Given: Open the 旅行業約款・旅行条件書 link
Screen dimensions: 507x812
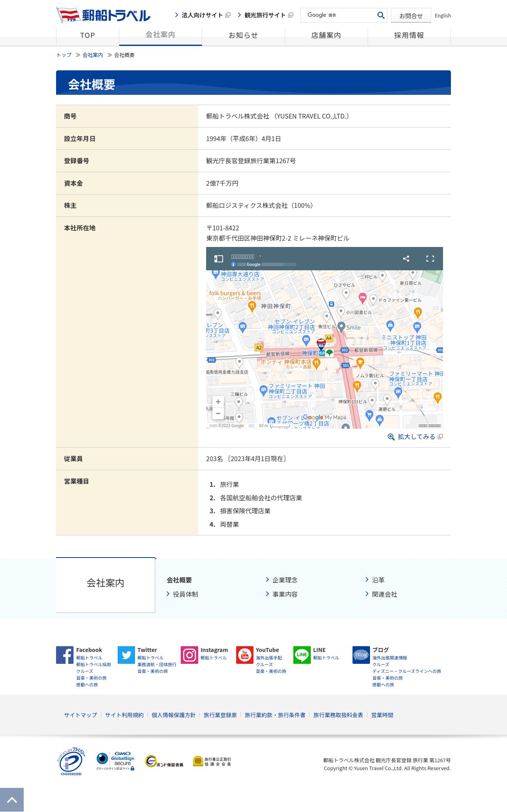Looking at the screenshot, I should coord(275,715).
